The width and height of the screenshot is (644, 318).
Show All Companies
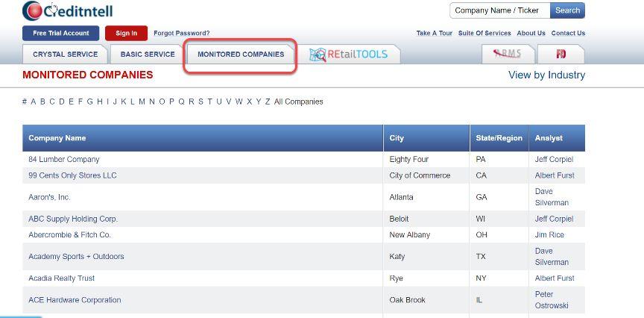[299, 102]
